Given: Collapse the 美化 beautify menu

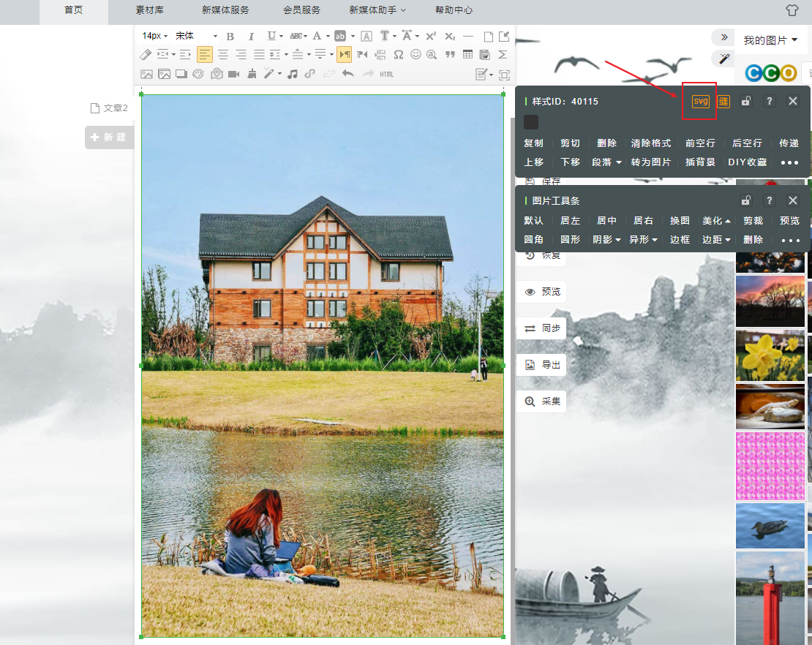Looking at the screenshot, I should coord(716,221).
